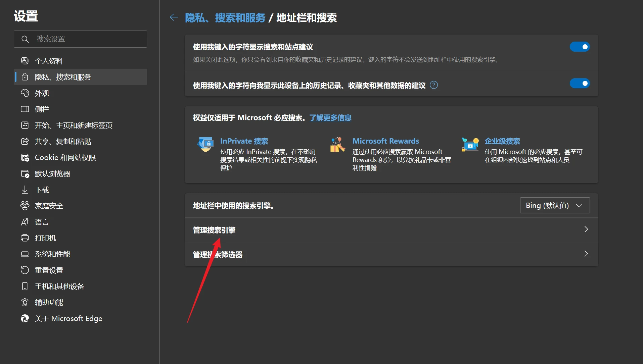Click the search magnifier icon in settings
Image resolution: width=643 pixels, height=364 pixels.
click(x=25, y=39)
